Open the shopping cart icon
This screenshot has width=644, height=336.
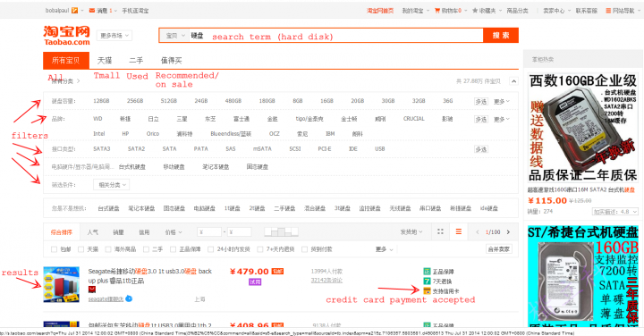pyautogui.click(x=437, y=11)
